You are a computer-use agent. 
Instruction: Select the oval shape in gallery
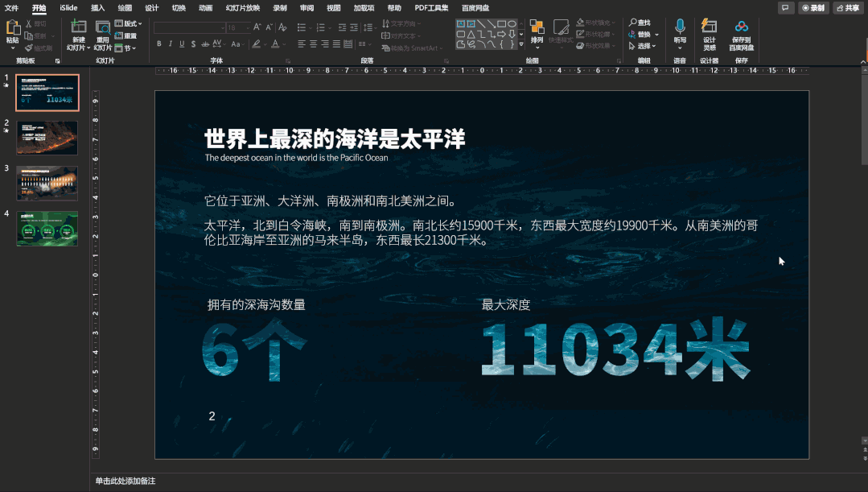[x=512, y=24]
